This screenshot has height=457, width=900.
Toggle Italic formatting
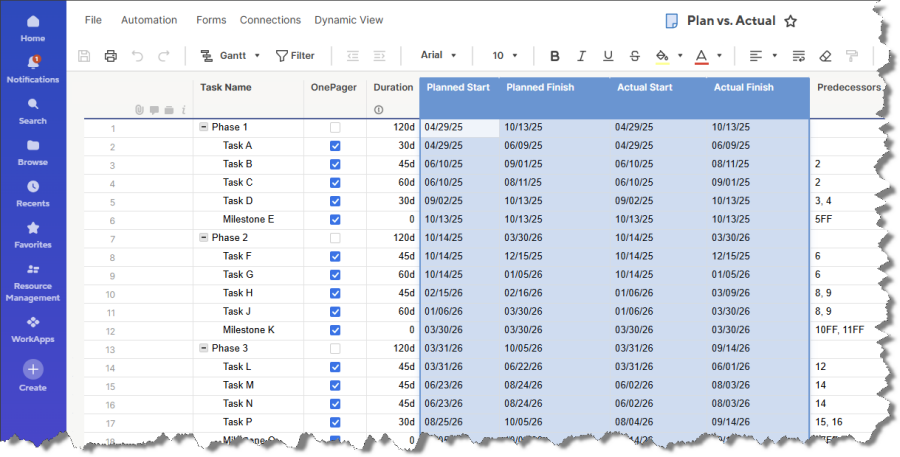click(581, 56)
